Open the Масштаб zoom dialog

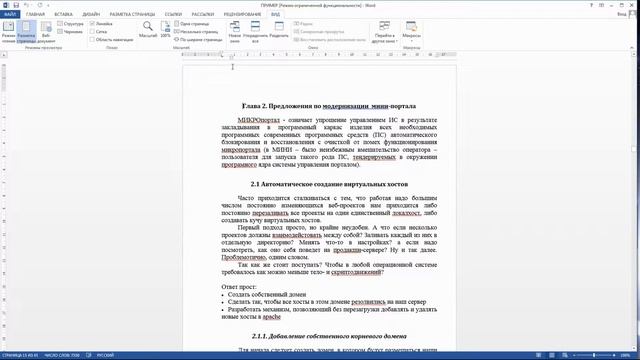click(148, 29)
